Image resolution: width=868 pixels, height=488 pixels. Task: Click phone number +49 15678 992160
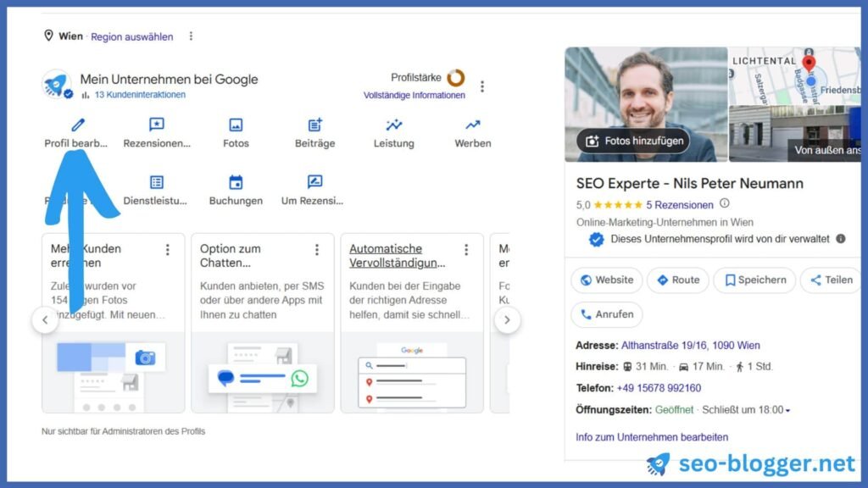tap(659, 388)
